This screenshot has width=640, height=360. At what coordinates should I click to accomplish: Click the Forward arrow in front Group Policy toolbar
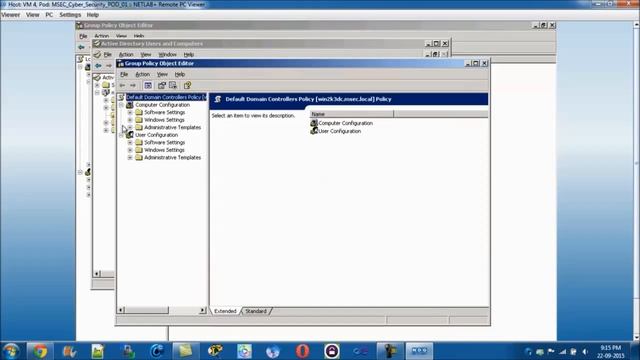click(133, 85)
